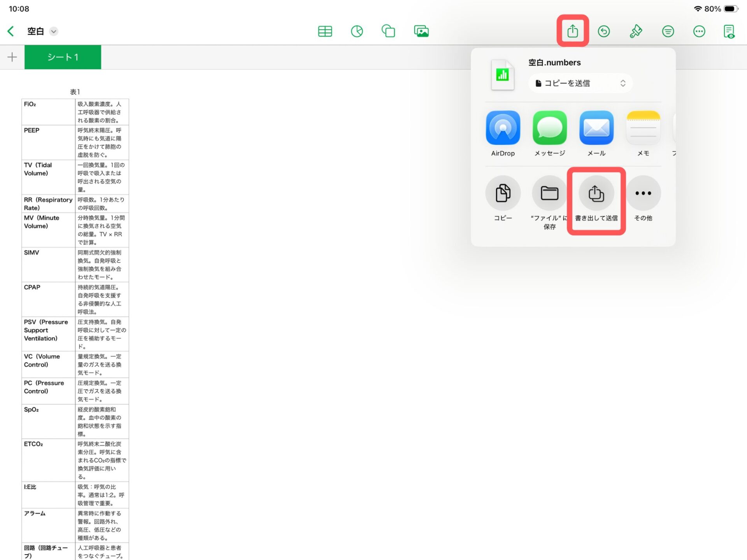Open the organize filter icon
The height and width of the screenshot is (560, 747).
click(x=668, y=31)
